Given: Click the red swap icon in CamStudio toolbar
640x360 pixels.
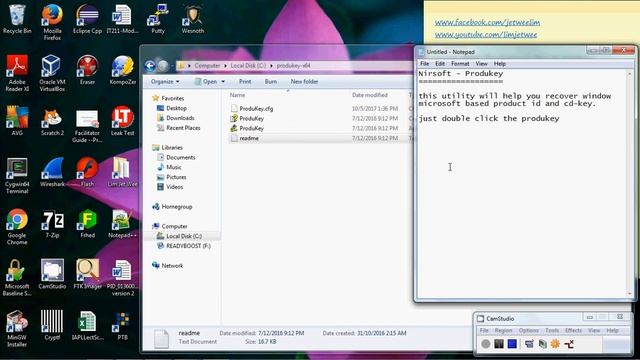Looking at the screenshot, I should 569,344.
